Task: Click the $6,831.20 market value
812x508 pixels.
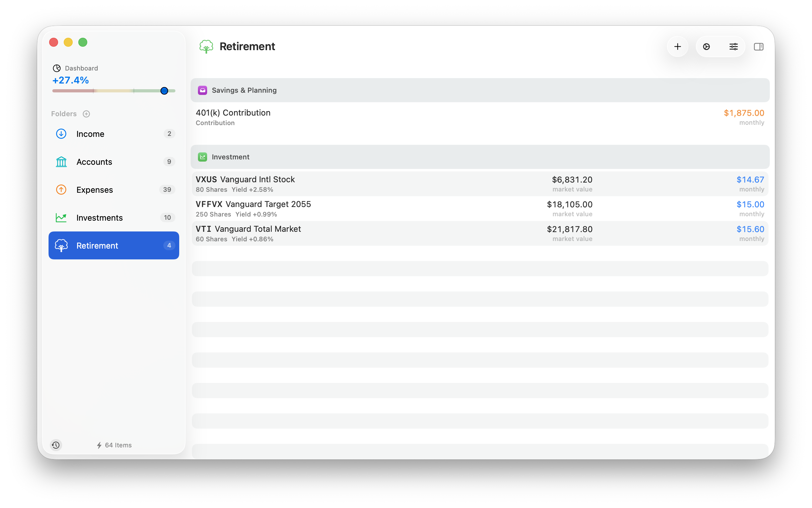Action: (x=572, y=180)
